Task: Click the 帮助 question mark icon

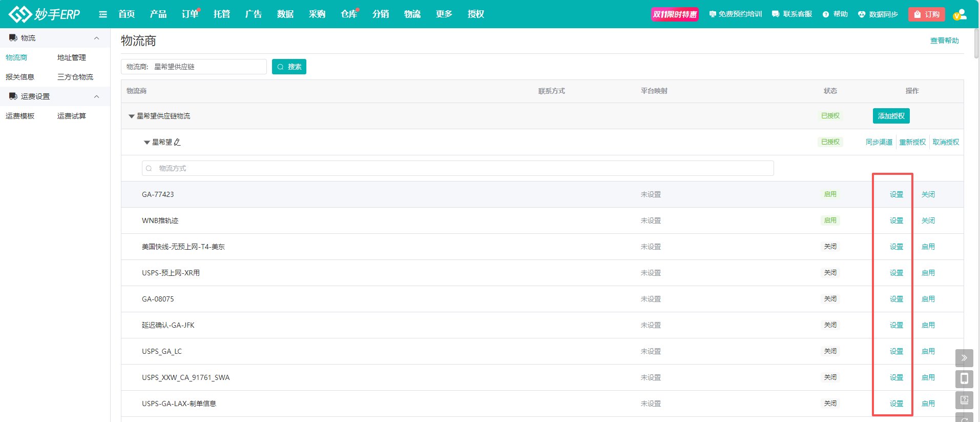Action: pyautogui.click(x=826, y=14)
